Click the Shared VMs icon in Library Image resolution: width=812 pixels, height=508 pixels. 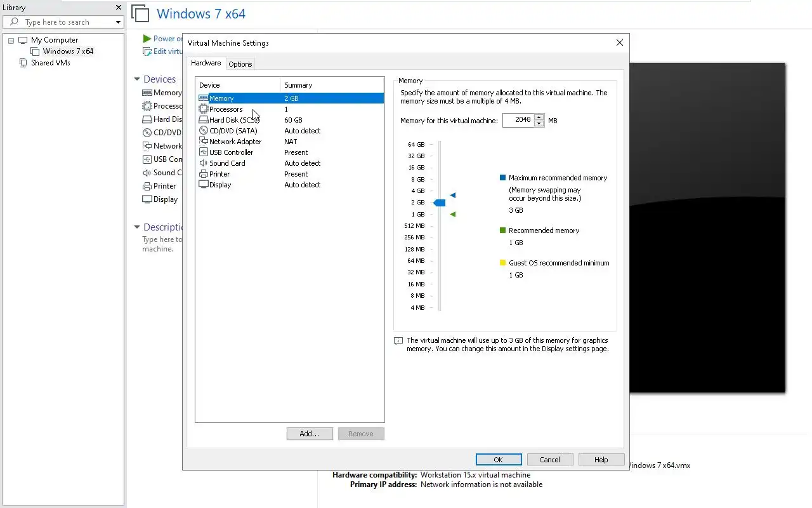point(23,63)
